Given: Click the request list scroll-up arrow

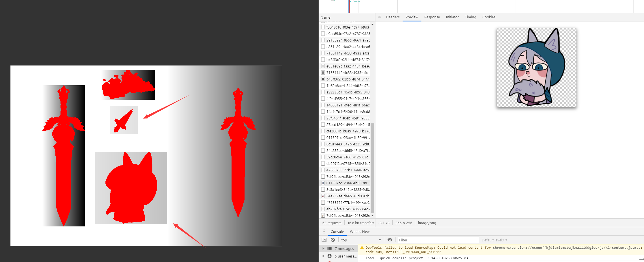Looking at the screenshot, I should click(x=372, y=25).
